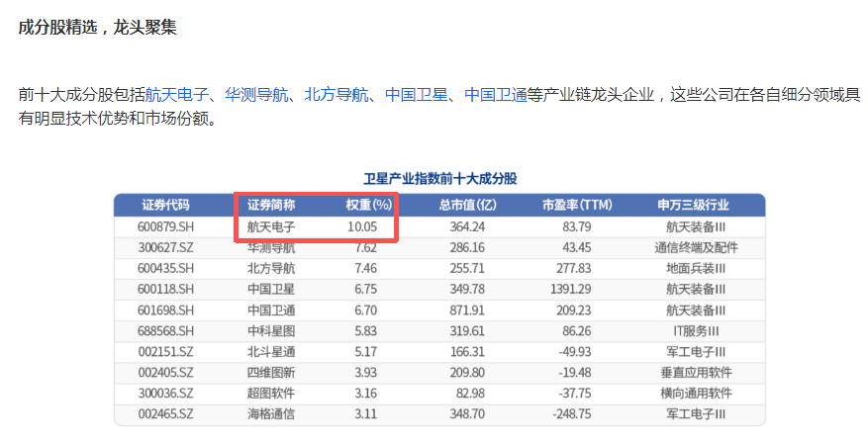Open the 航天电子 hyperlink in paragraph
The height and width of the screenshot is (445, 868).
(x=176, y=95)
